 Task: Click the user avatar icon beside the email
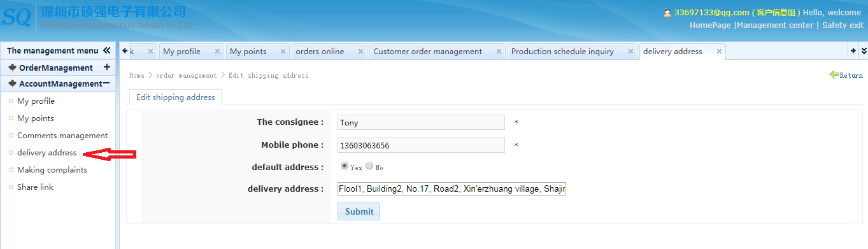point(667,13)
